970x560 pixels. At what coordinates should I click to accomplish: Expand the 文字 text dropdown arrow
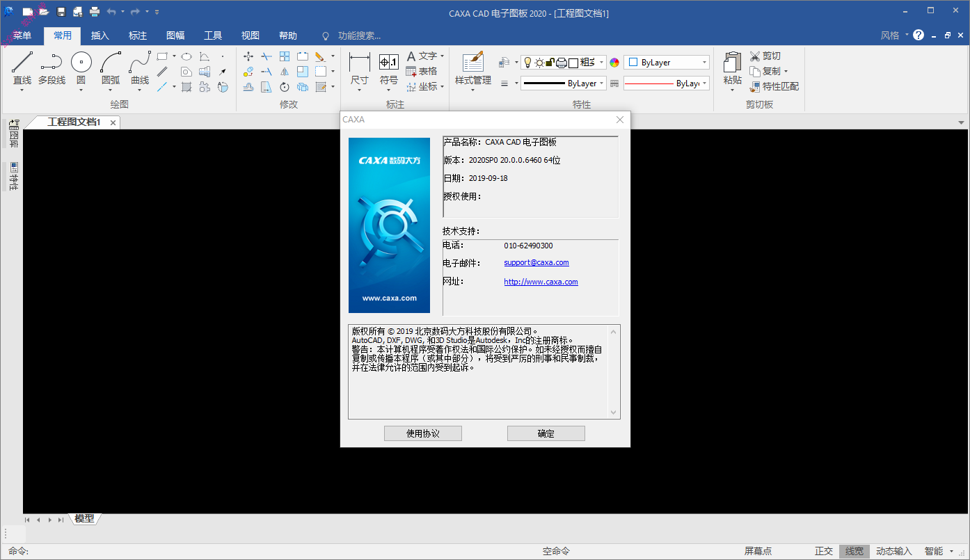point(442,56)
